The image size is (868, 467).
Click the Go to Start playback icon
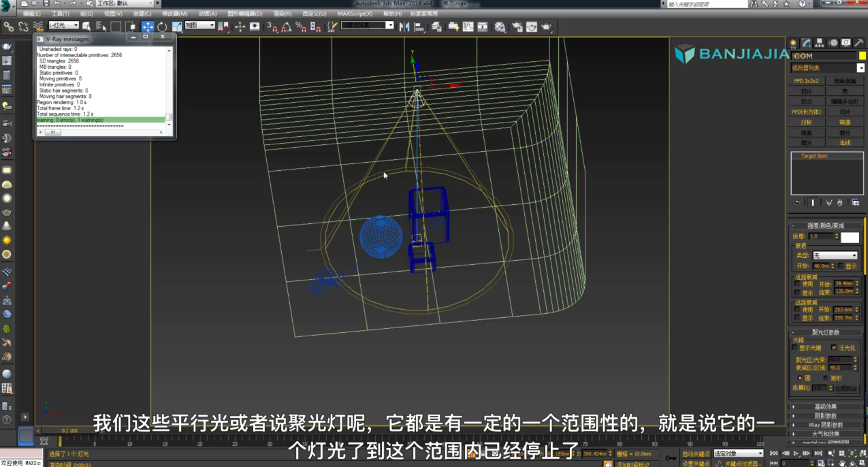tap(773, 453)
